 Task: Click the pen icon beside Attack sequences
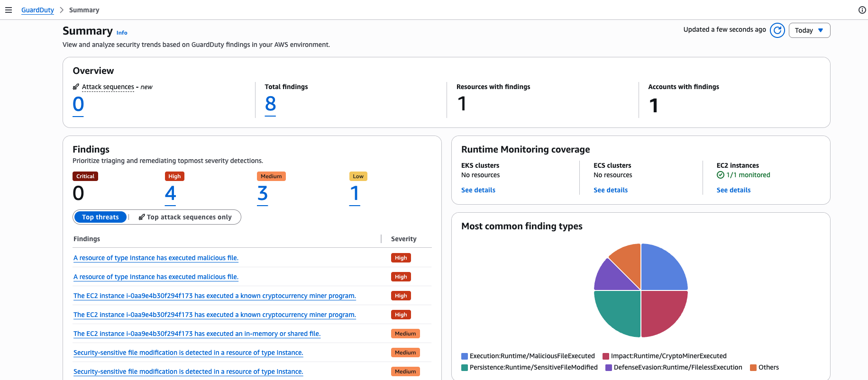tap(76, 87)
